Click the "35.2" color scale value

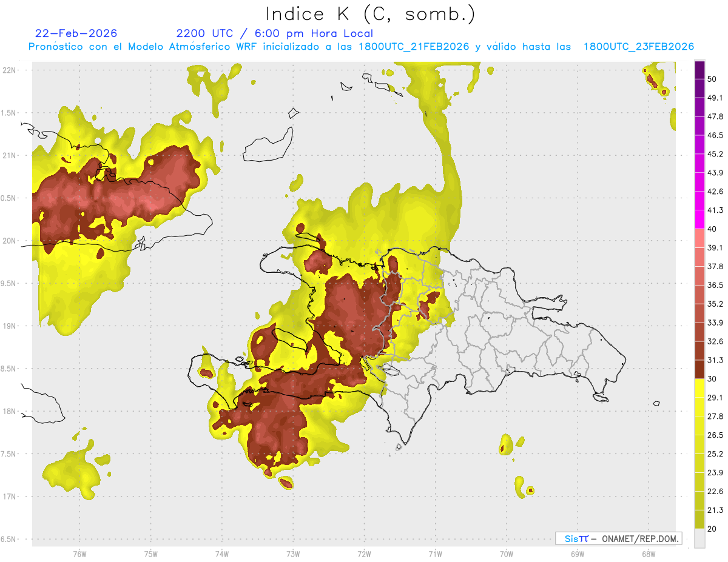click(x=716, y=304)
